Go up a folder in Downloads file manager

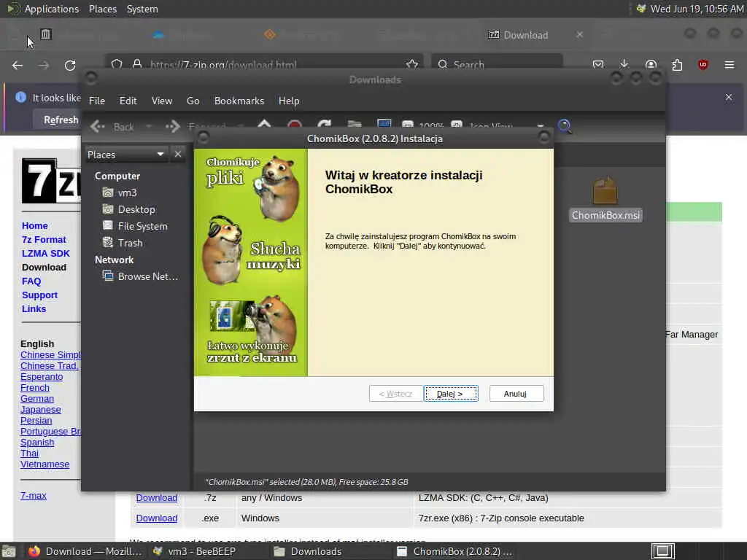(x=264, y=125)
